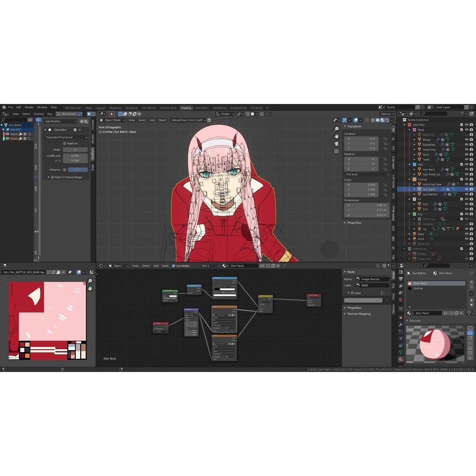
Task: Click the Blender logo icon
Action: (x=4, y=108)
